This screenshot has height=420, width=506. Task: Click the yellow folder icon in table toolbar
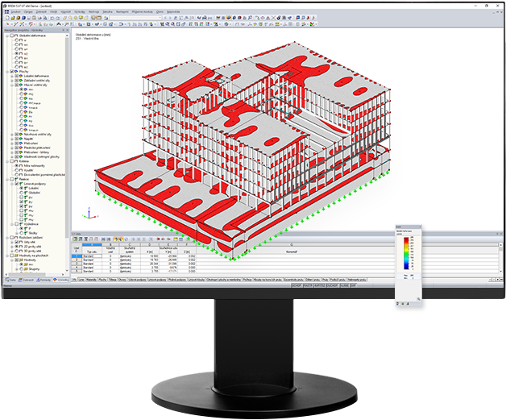tap(176, 239)
